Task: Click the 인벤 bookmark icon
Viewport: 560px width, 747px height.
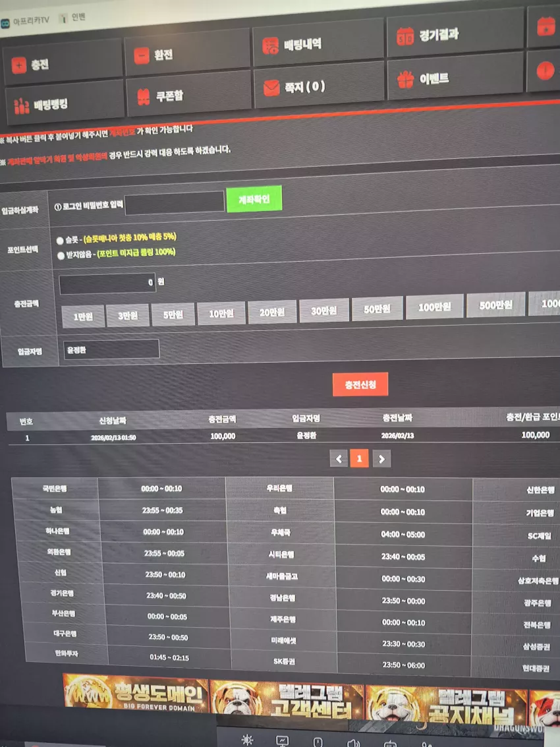Action: coord(63,18)
